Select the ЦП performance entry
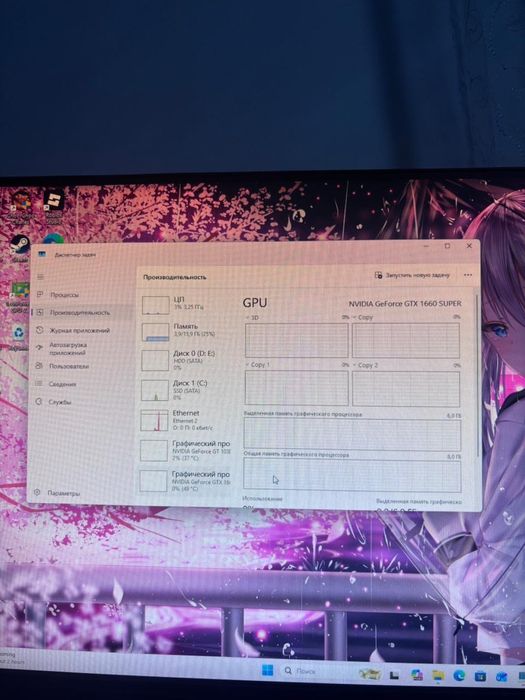 pyautogui.click(x=186, y=304)
